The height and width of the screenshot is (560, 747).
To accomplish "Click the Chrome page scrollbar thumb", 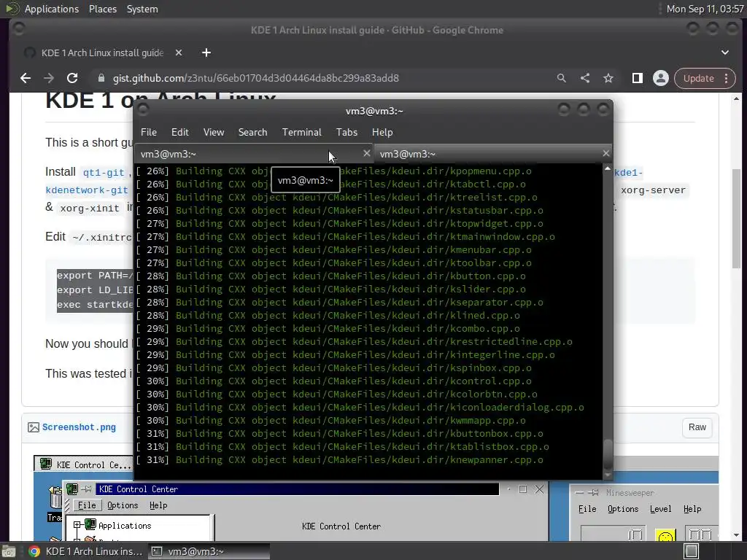I will 737,218.
